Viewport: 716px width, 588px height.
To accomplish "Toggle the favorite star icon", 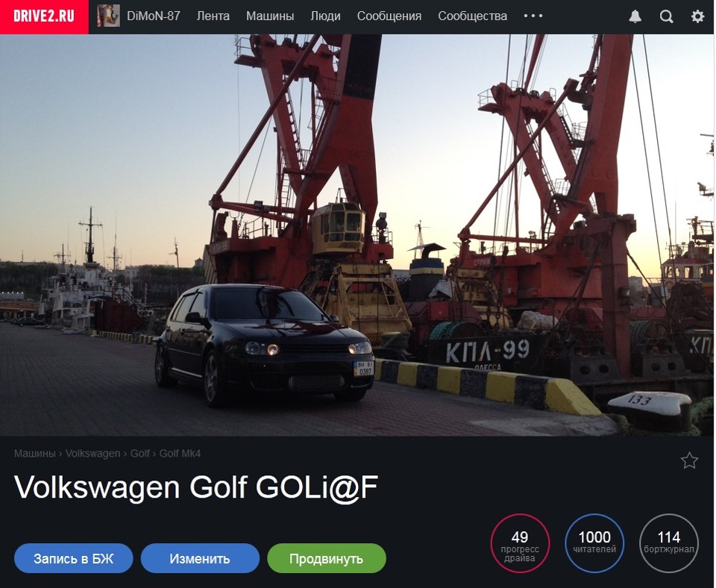I will pos(689,460).
